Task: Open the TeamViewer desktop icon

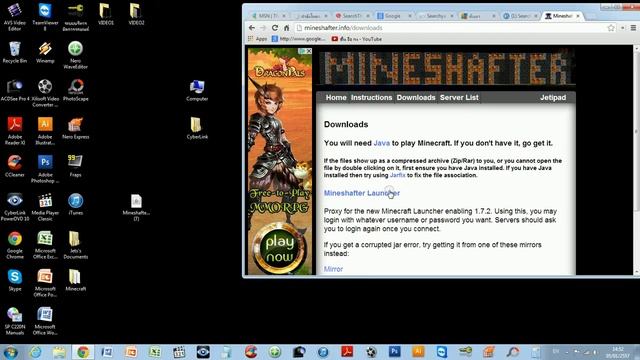Action: [x=45, y=16]
